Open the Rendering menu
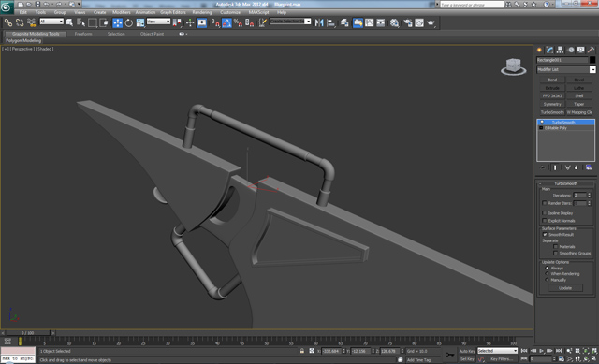 [202, 12]
